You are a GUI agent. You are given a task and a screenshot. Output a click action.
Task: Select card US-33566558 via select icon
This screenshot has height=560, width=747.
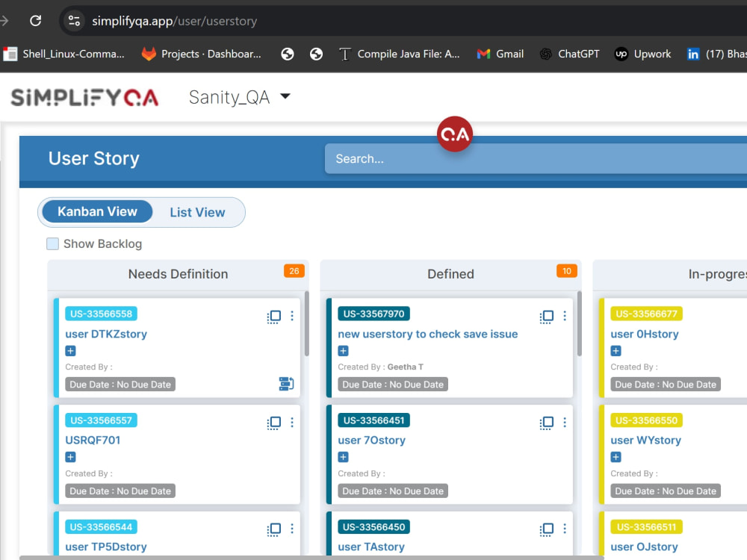[274, 316]
